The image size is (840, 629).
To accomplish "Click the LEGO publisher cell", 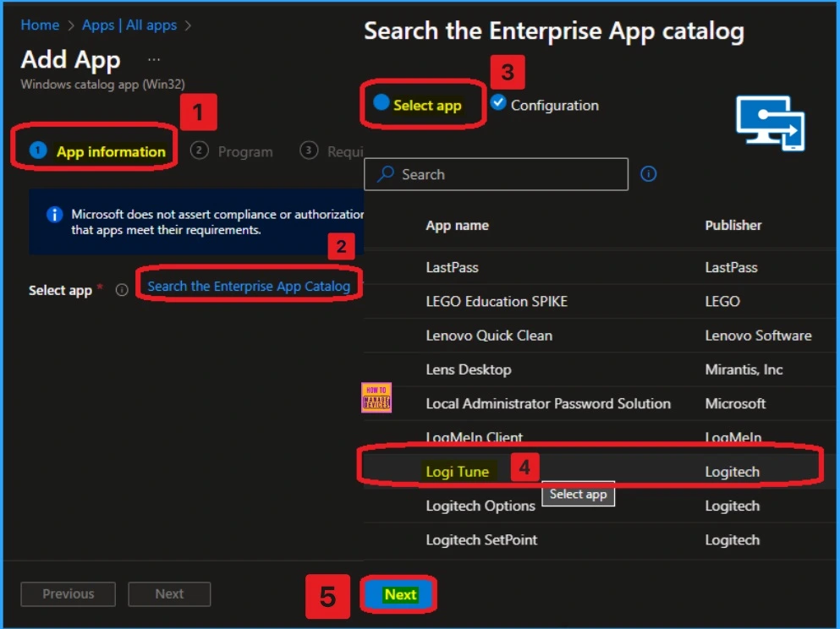I will point(722,301).
